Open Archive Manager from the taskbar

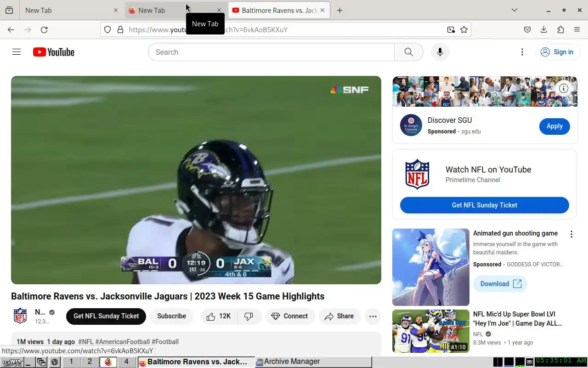click(313, 362)
